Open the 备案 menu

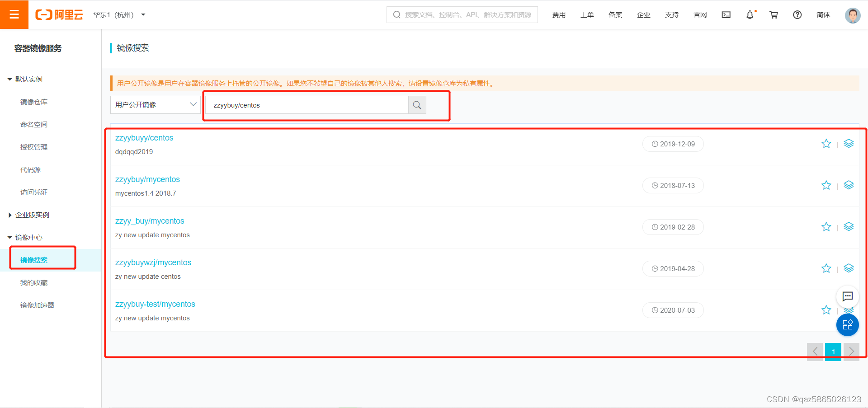tap(615, 15)
